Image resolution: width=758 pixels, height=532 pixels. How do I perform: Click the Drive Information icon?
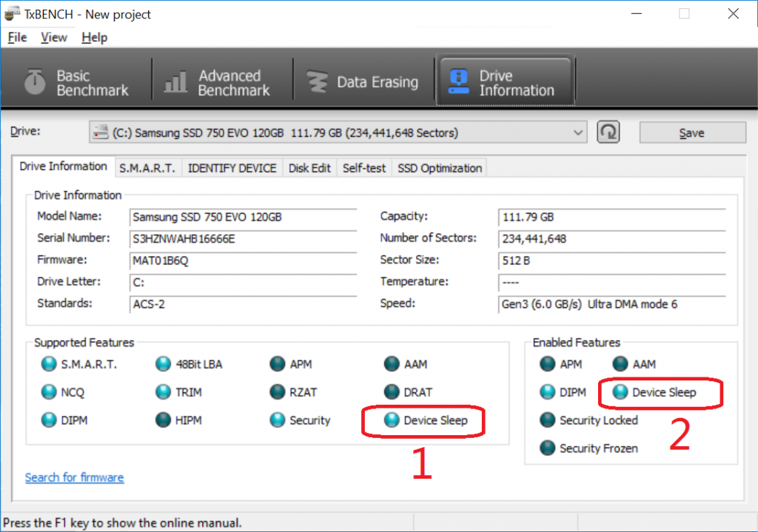click(x=458, y=81)
